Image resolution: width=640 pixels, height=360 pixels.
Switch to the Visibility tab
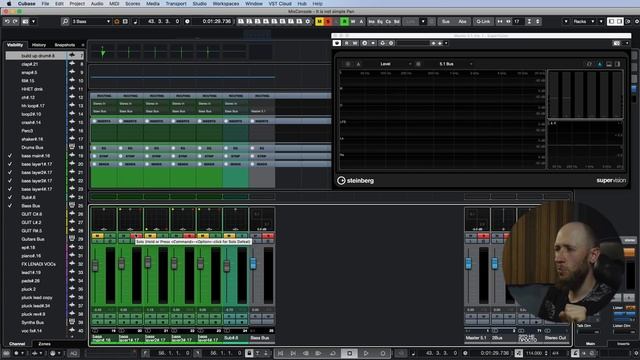[x=15, y=45]
